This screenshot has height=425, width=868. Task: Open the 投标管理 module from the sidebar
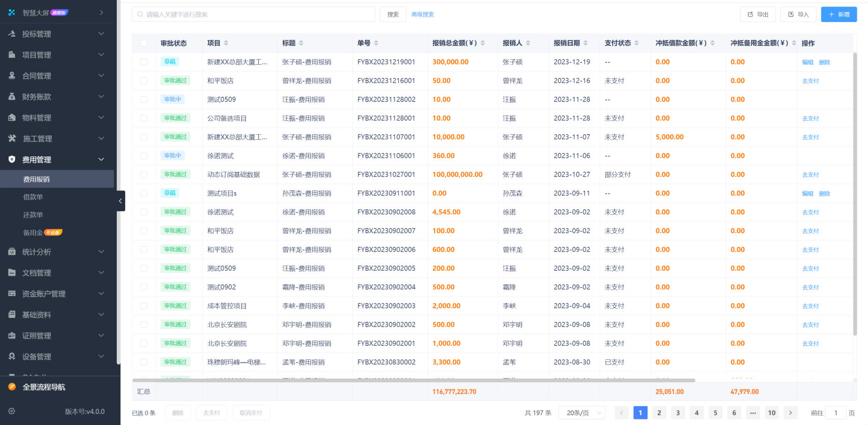[12, 33]
